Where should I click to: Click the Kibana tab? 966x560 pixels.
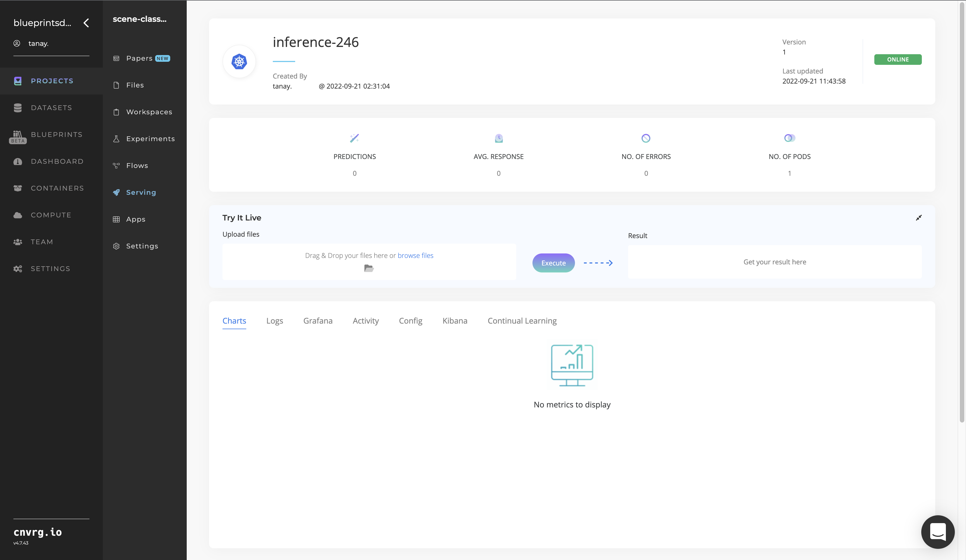click(455, 321)
